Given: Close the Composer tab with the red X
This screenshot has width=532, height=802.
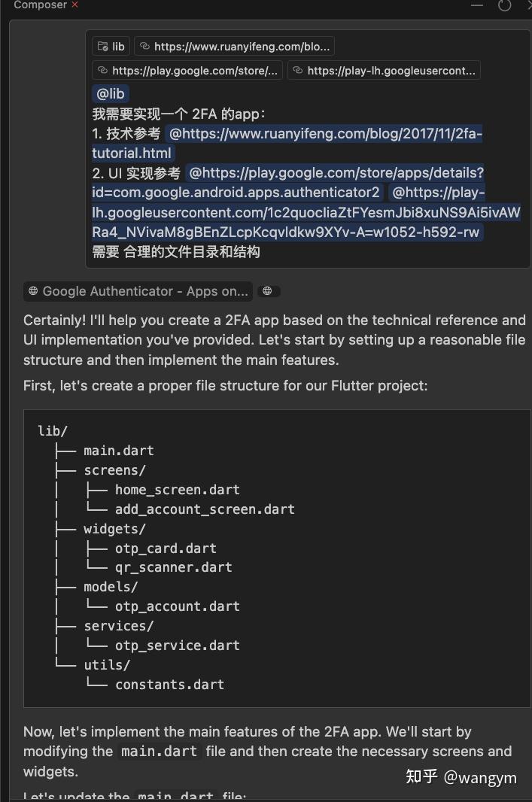Looking at the screenshot, I should [x=74, y=5].
